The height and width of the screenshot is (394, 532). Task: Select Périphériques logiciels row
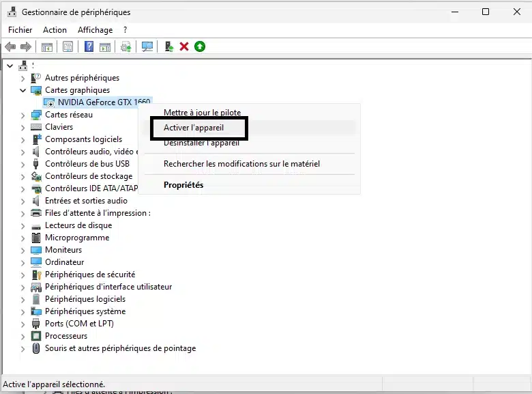coord(85,299)
